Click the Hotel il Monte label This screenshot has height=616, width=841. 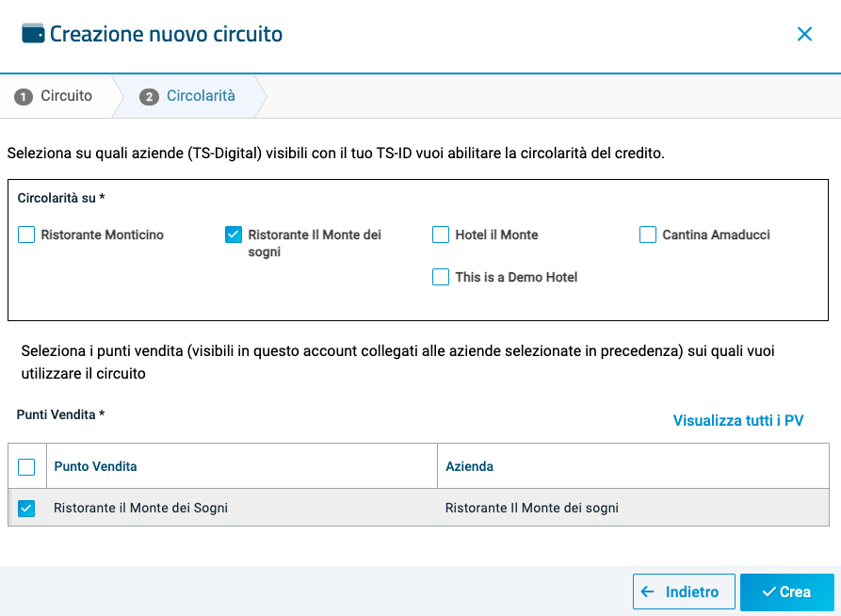pos(496,235)
